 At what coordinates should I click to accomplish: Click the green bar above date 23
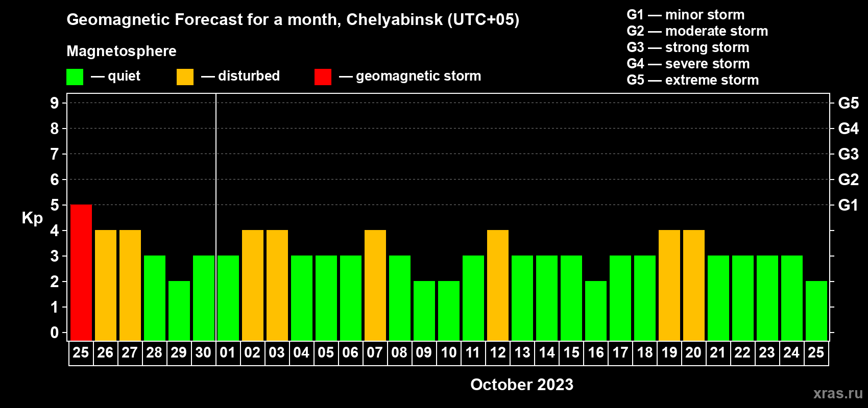[767, 298]
